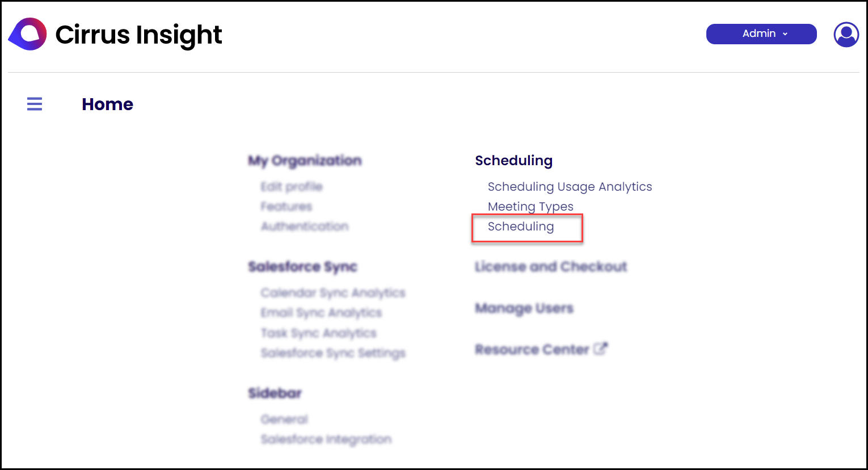Image resolution: width=868 pixels, height=470 pixels.
Task: Open the Authentication settings link
Action: (305, 226)
